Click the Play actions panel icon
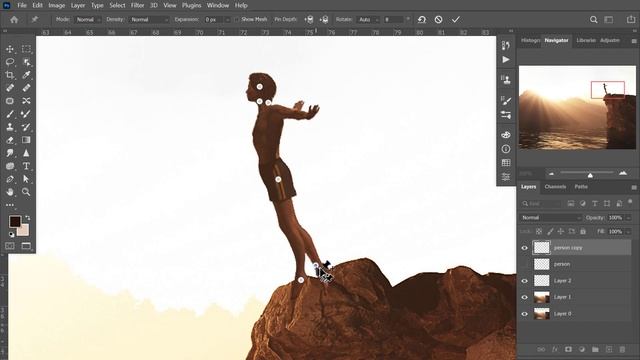 click(506, 60)
